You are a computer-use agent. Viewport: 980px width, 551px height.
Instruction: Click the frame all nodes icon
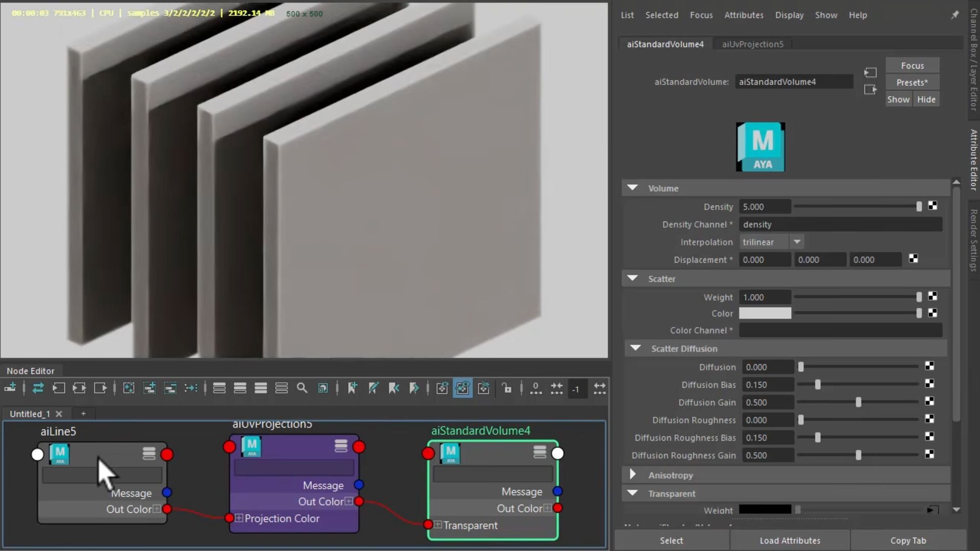coord(129,388)
